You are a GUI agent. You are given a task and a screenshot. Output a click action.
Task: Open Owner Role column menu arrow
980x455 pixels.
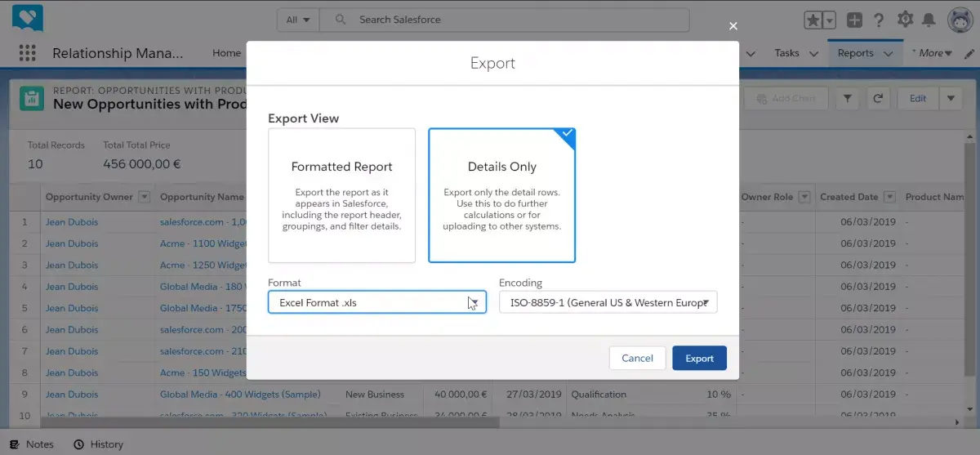(804, 197)
